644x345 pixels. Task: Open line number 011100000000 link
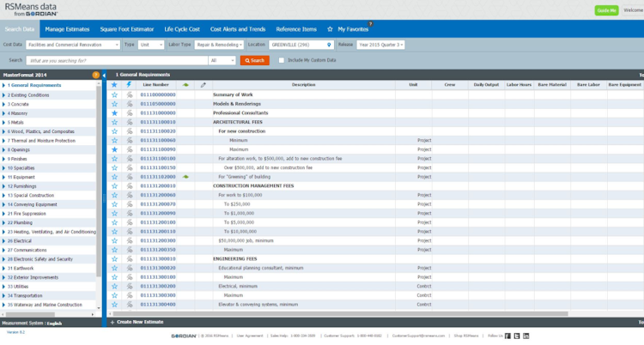[x=158, y=95]
